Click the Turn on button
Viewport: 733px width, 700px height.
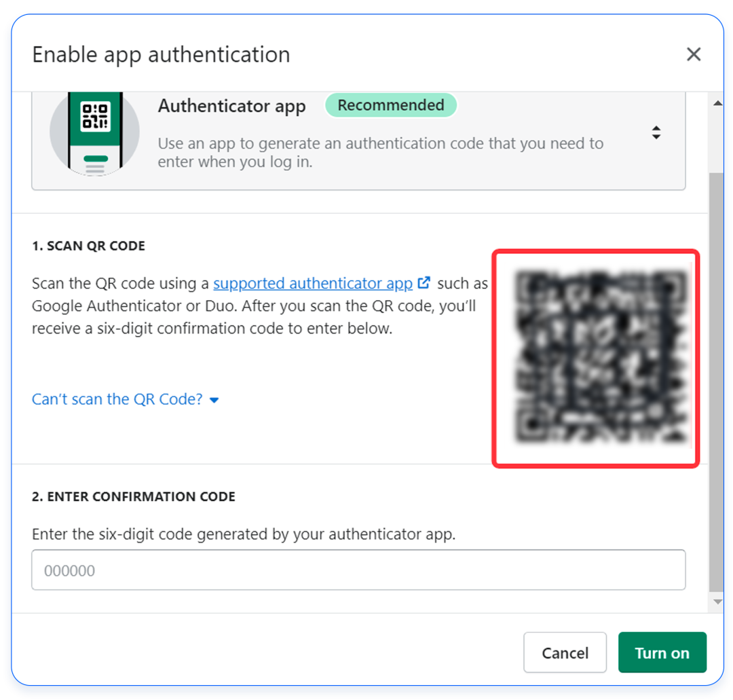click(x=662, y=653)
